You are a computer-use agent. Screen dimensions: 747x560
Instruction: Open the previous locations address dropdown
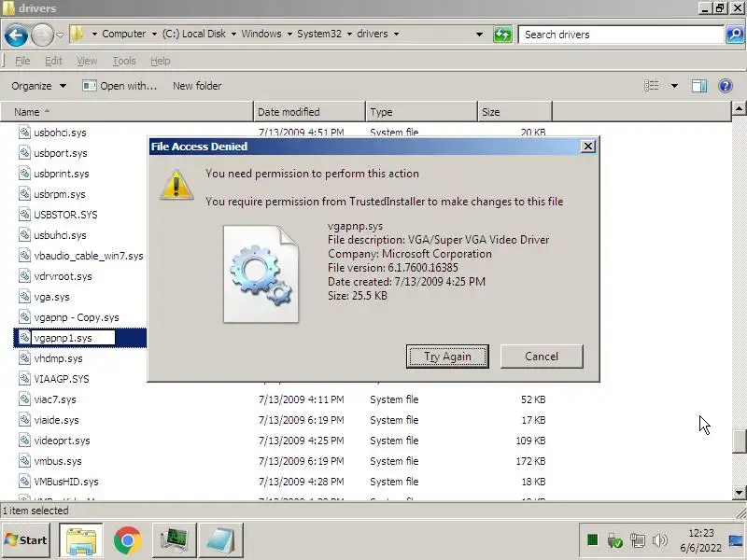coord(479,35)
